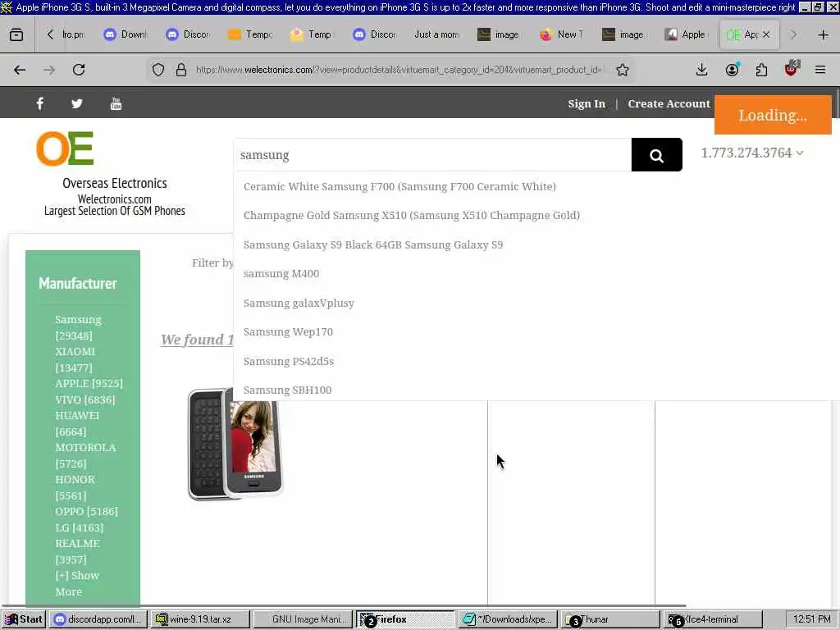This screenshot has height=630, width=840.
Task: Click the browser forward arrow
Action: [49, 70]
